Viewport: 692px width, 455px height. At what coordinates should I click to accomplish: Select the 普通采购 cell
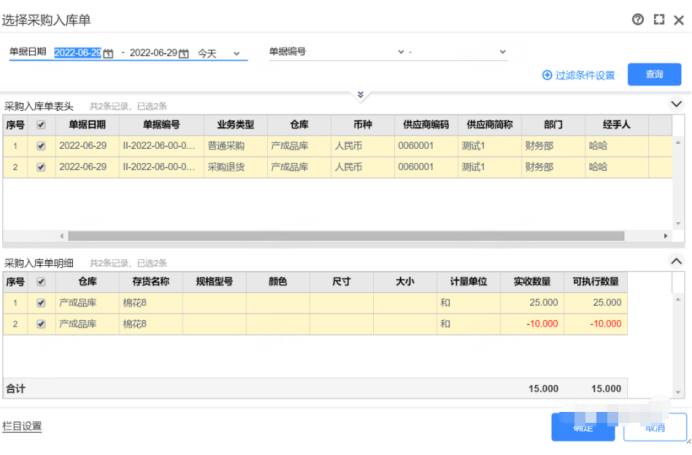pyautogui.click(x=235, y=146)
